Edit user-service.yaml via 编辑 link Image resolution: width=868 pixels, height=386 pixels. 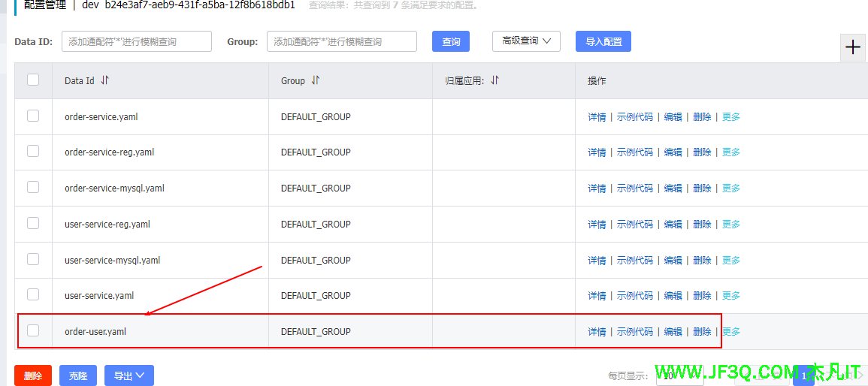tap(673, 296)
